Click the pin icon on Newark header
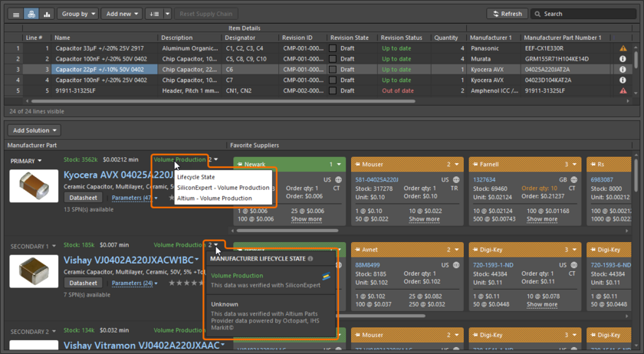The width and height of the screenshot is (644, 354). click(240, 164)
